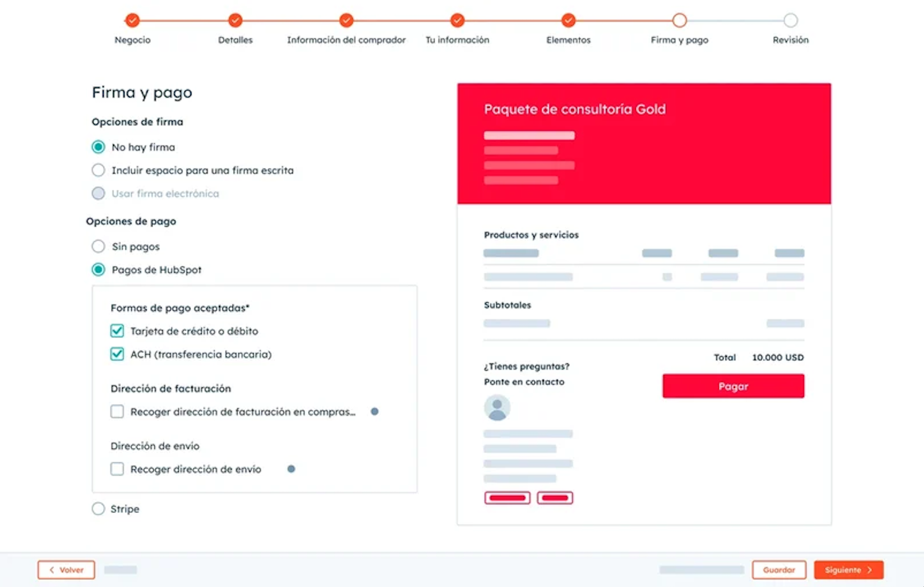Viewport: 924px width, 587px height.
Task: Go back with the Volver button
Action: [66, 570]
